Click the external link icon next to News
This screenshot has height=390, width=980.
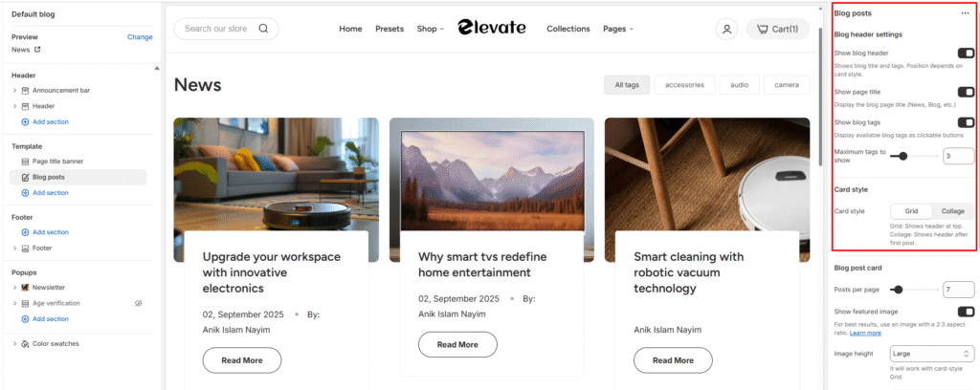pyautogui.click(x=37, y=50)
